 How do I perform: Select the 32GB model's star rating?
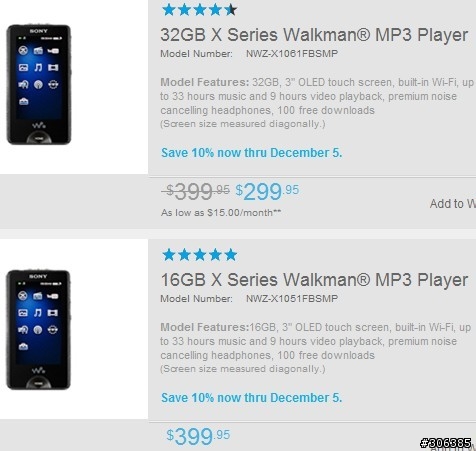200,10
